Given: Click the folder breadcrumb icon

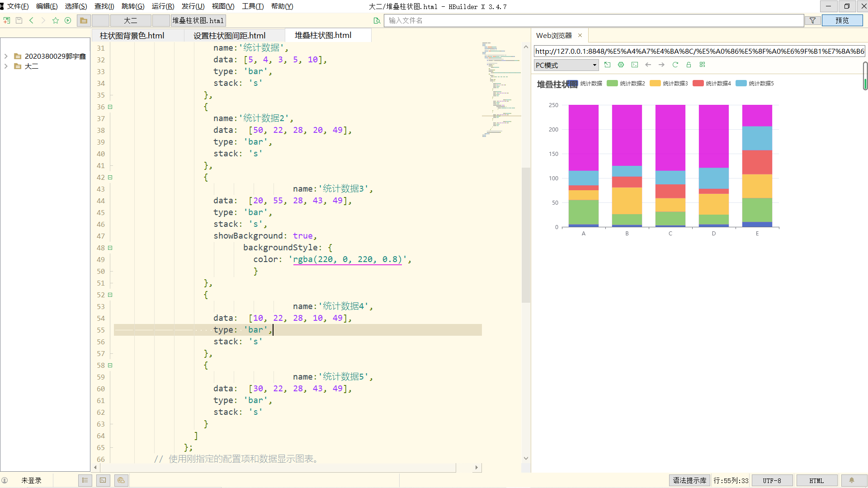Looking at the screenshot, I should [84, 20].
